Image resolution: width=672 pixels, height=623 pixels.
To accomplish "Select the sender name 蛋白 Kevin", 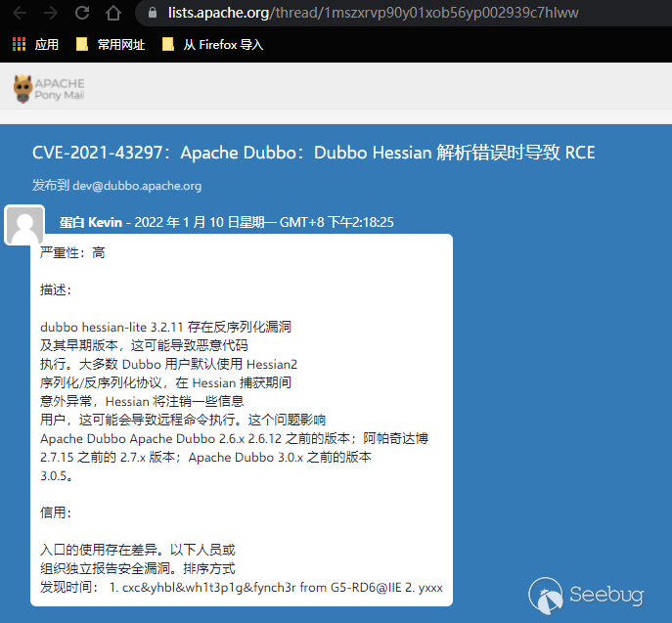I will point(91,222).
